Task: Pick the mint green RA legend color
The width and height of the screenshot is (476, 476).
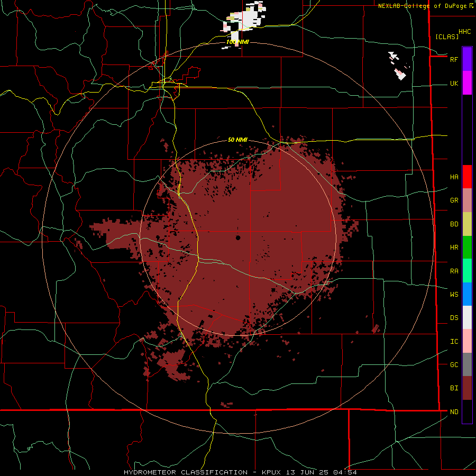Action: pos(467,271)
